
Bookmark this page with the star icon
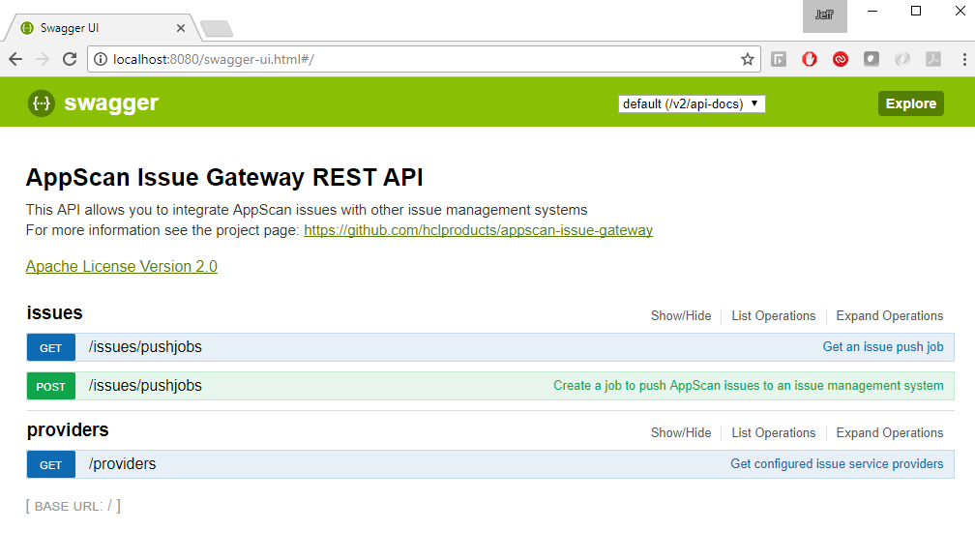coord(748,59)
